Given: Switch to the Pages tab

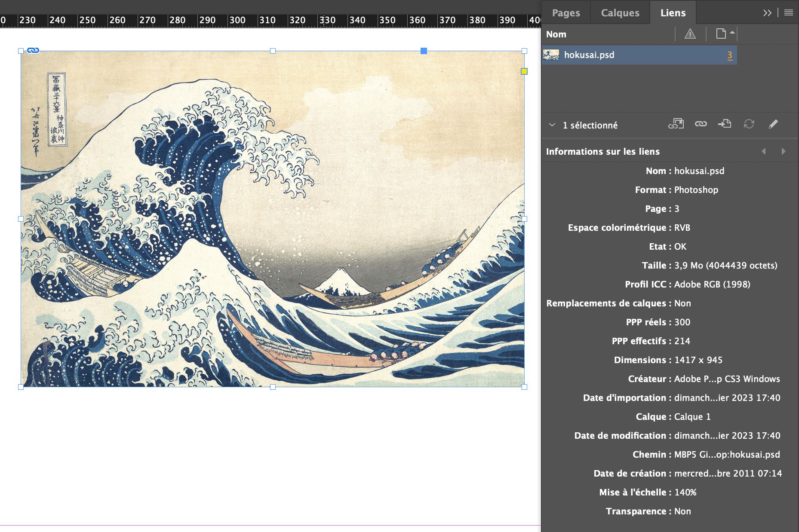Looking at the screenshot, I should (x=565, y=13).
